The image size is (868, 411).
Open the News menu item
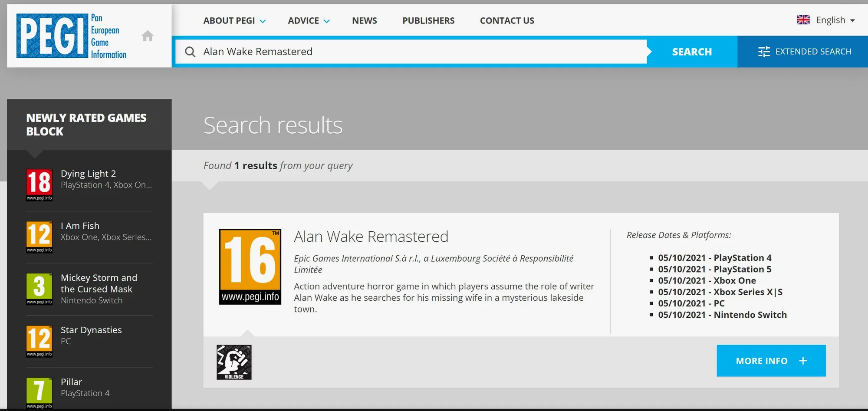(x=365, y=21)
